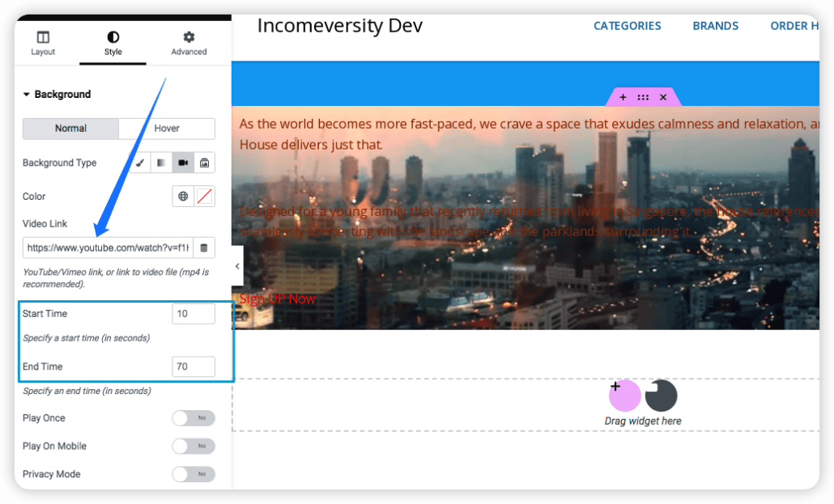The image size is (834, 504).
Task: Click the Sign UP Now link
Action: [x=277, y=299]
